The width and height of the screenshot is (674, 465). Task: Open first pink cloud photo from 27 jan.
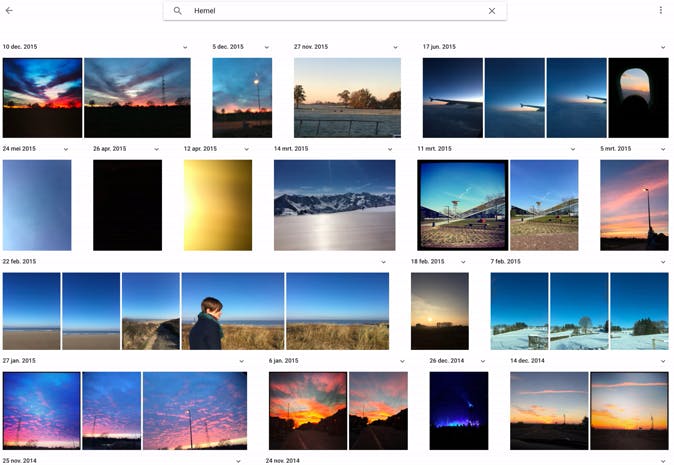pyautogui.click(x=41, y=411)
